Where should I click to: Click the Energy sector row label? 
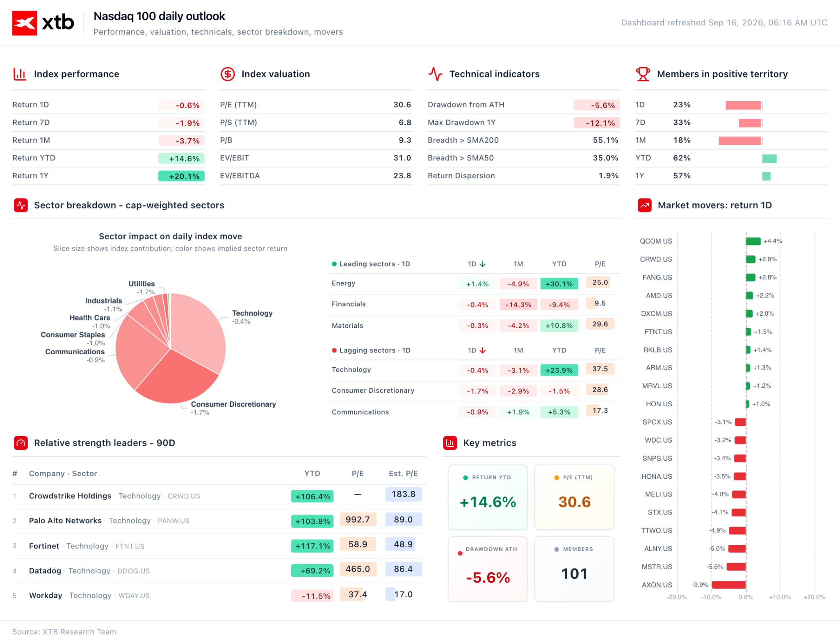click(x=343, y=283)
